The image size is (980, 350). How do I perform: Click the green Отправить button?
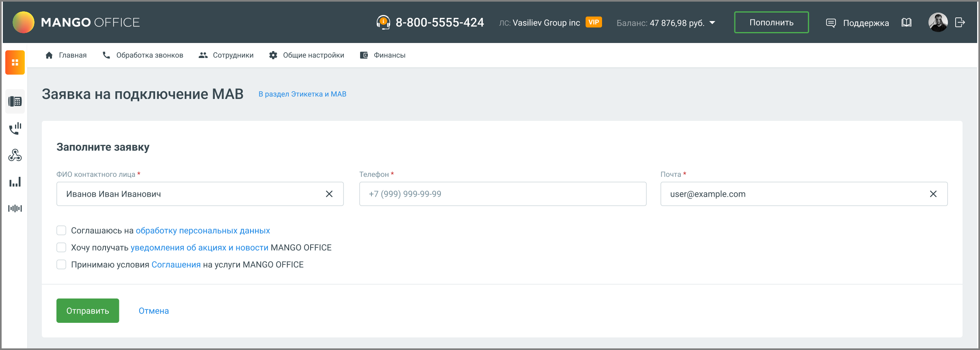click(x=88, y=311)
